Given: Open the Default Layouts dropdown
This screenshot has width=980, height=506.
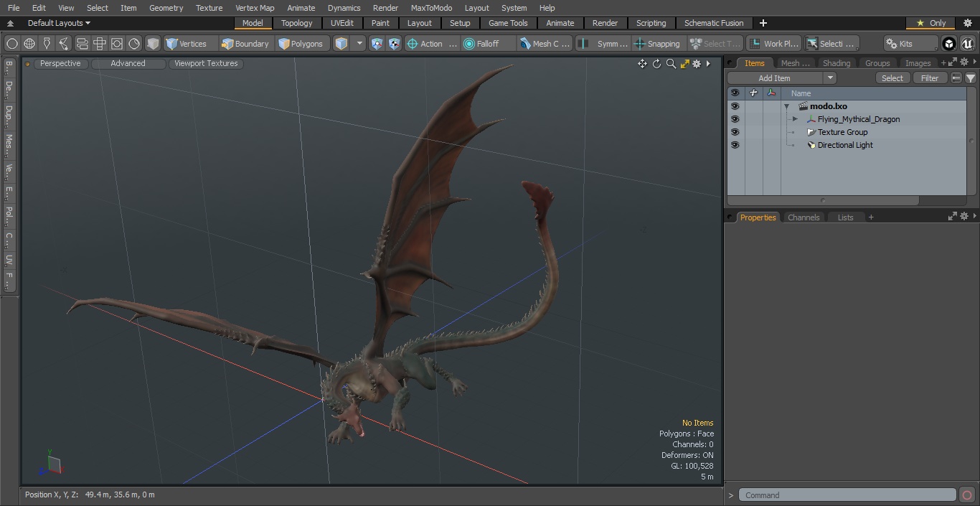Looking at the screenshot, I should tap(58, 23).
